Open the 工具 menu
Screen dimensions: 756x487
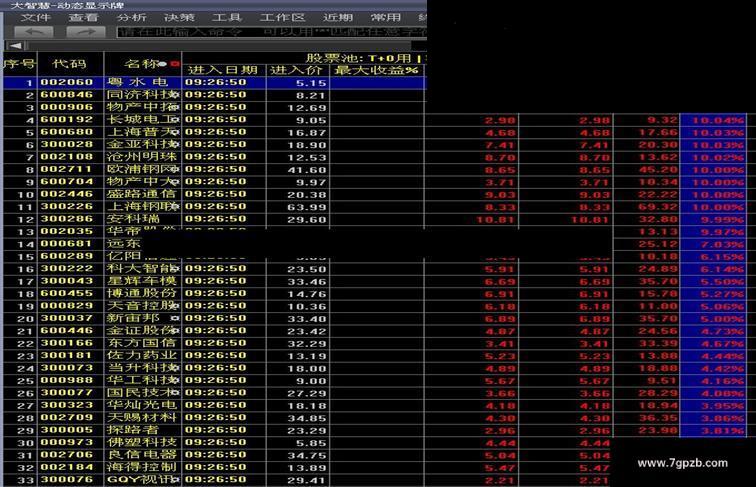[x=227, y=18]
